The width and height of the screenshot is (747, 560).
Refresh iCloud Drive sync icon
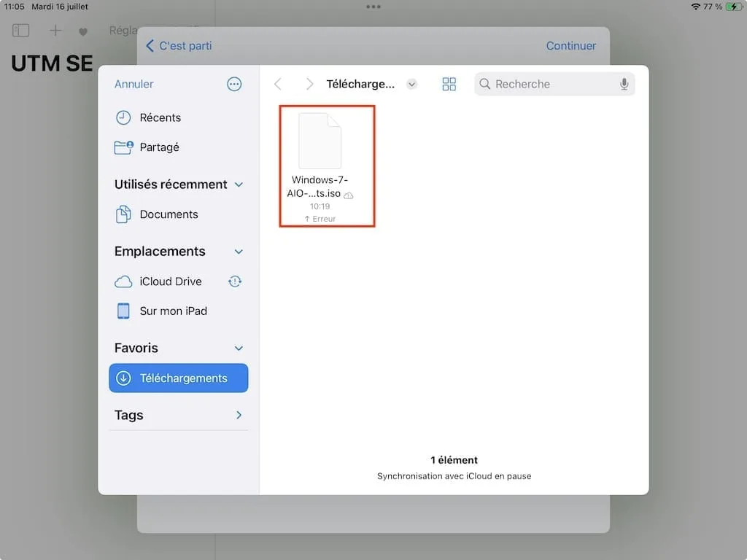tap(234, 281)
